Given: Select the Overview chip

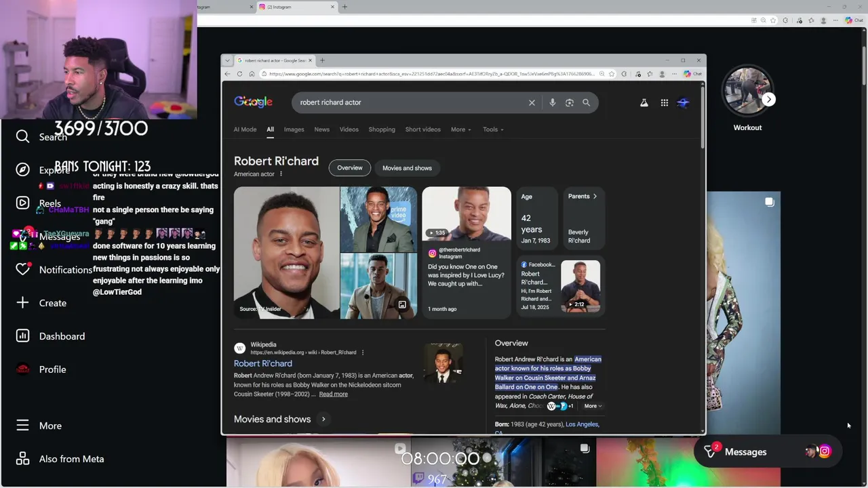Looking at the screenshot, I should 350,168.
